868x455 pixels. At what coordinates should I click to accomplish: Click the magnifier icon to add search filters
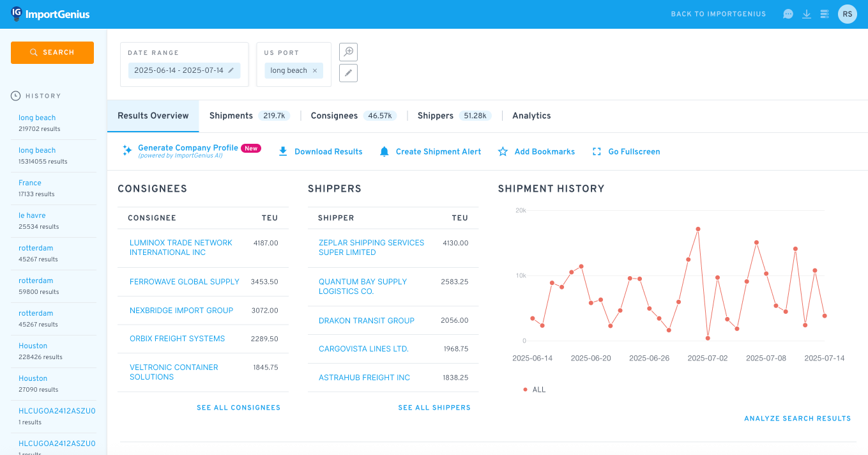pyautogui.click(x=348, y=52)
